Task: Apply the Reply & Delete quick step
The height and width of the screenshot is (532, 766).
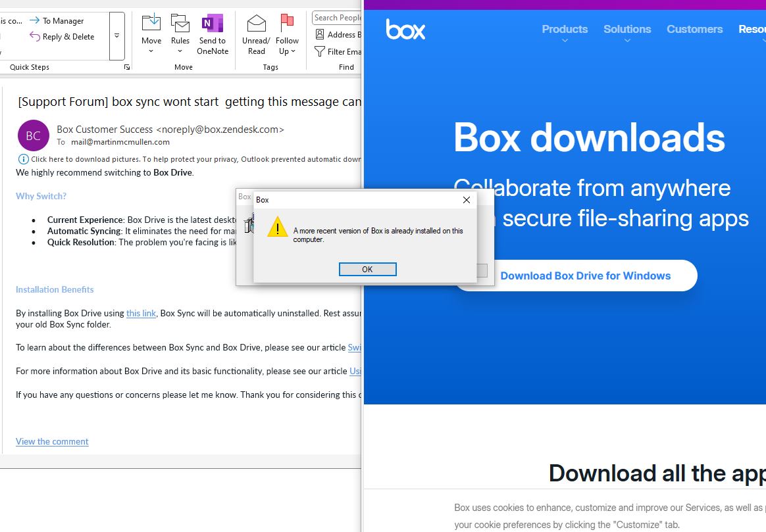Action: [x=62, y=37]
